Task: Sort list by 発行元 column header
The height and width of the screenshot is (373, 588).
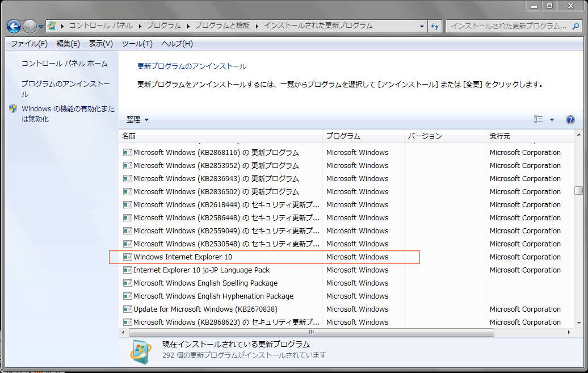Action: [x=530, y=136]
